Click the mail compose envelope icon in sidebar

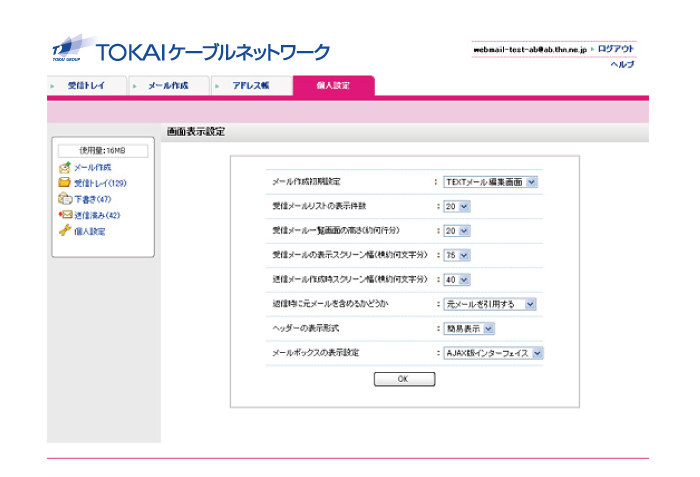pos(65,167)
